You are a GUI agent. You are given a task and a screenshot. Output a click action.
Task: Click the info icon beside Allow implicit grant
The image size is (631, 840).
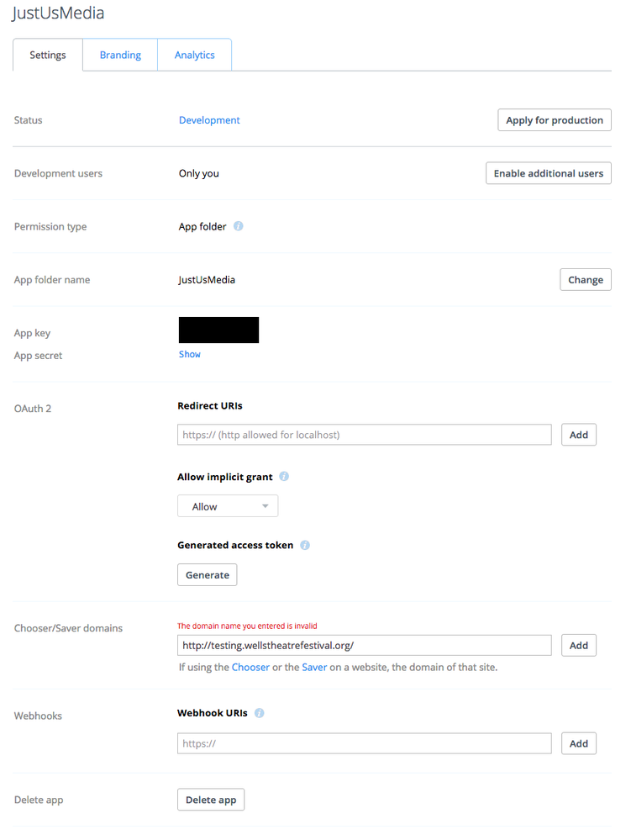click(x=284, y=477)
